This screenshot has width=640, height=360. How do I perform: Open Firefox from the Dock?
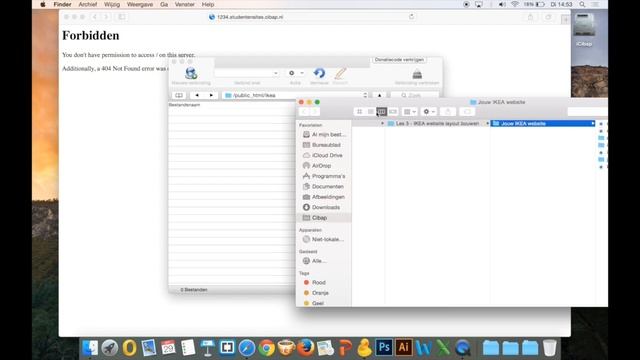coord(305,348)
